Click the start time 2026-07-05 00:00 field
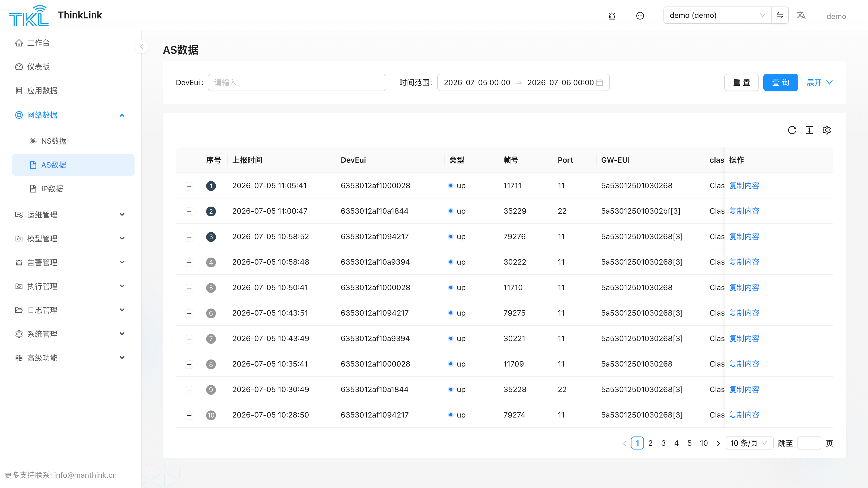Image resolution: width=868 pixels, height=488 pixels. (477, 82)
